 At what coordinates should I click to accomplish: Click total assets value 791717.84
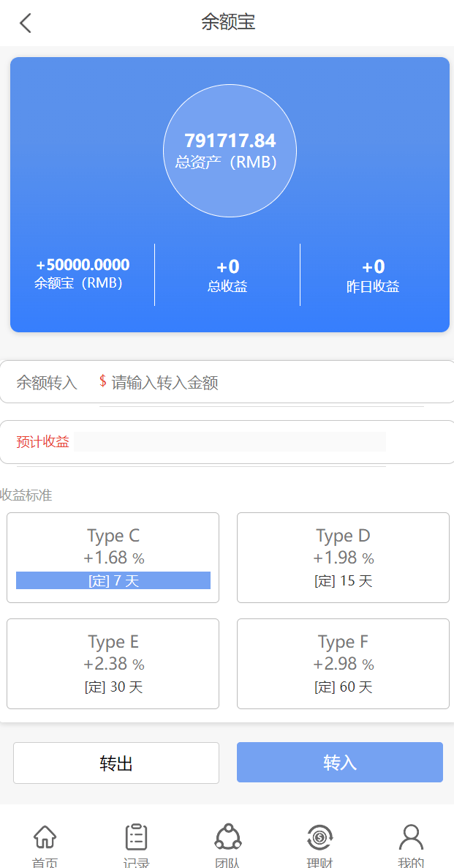[x=230, y=141]
